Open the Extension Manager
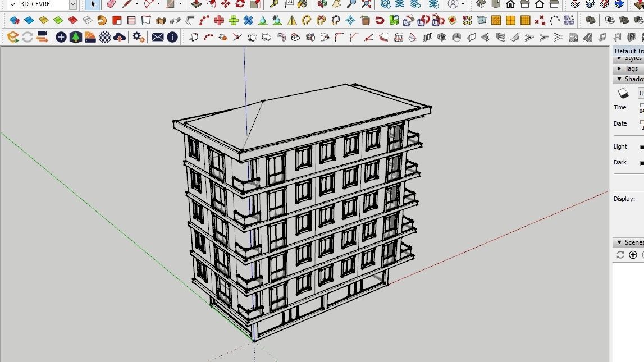 pos(433,4)
